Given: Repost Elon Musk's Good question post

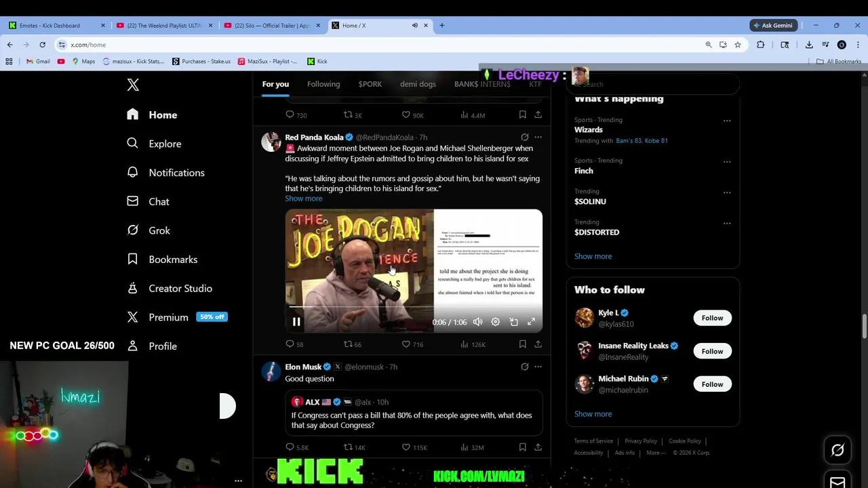Looking at the screenshot, I should point(354,447).
